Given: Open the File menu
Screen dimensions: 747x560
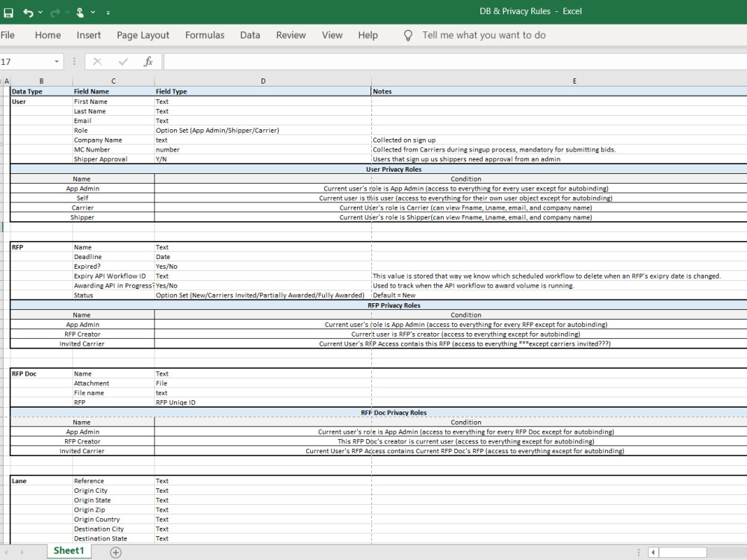Looking at the screenshot, I should [x=7, y=35].
